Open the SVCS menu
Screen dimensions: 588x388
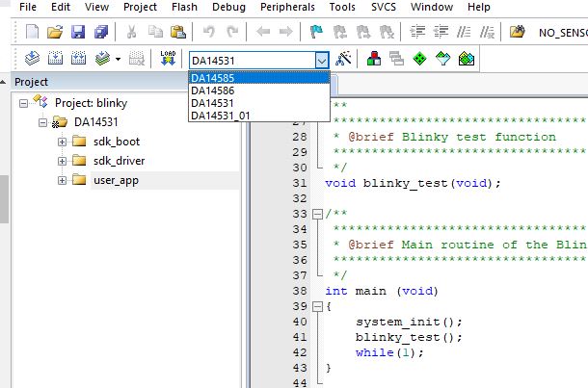coord(384,7)
